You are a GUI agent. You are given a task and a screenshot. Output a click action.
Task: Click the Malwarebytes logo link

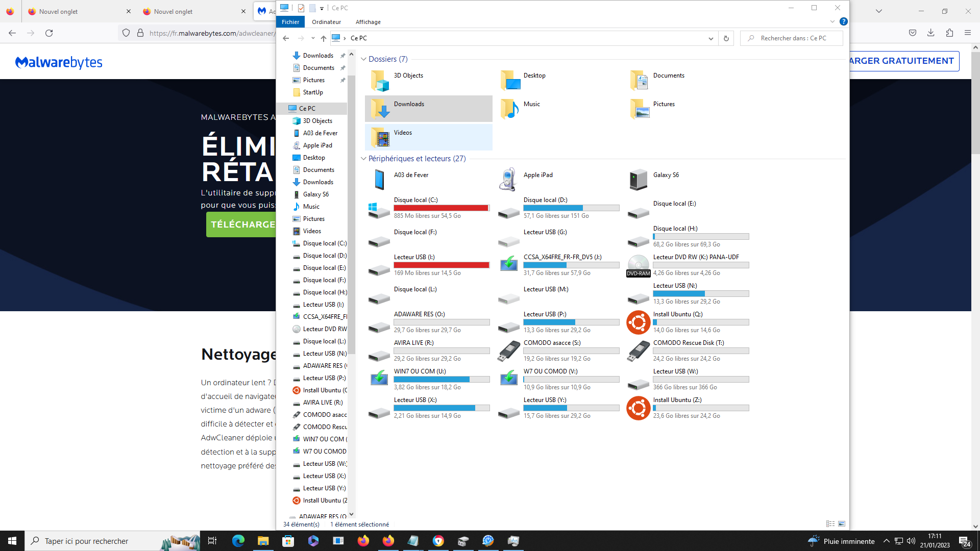tap(59, 63)
